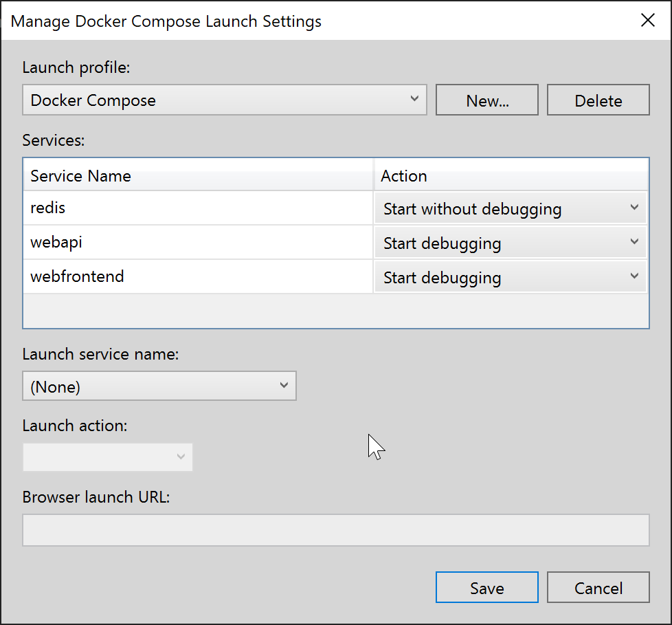
Task: Click the Browser launch URL field
Action: (336, 529)
